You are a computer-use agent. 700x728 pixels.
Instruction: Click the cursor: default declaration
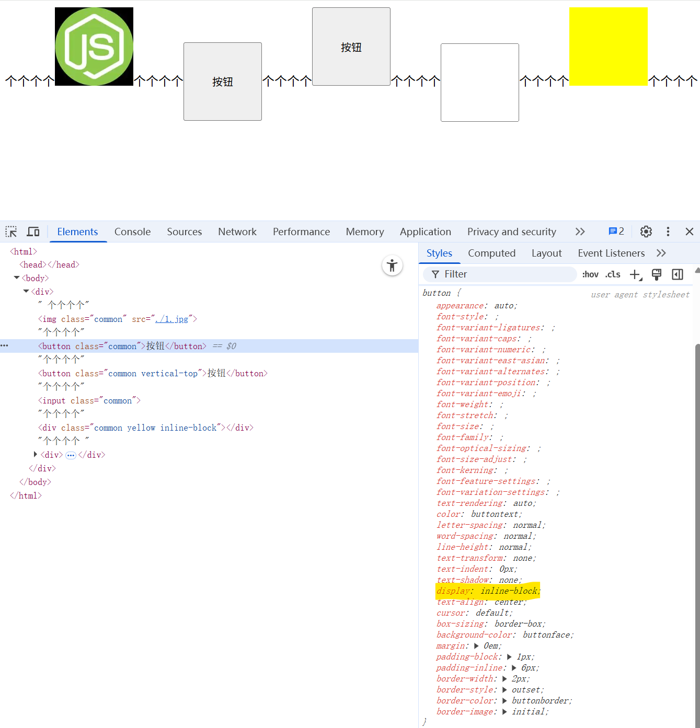[475, 613]
